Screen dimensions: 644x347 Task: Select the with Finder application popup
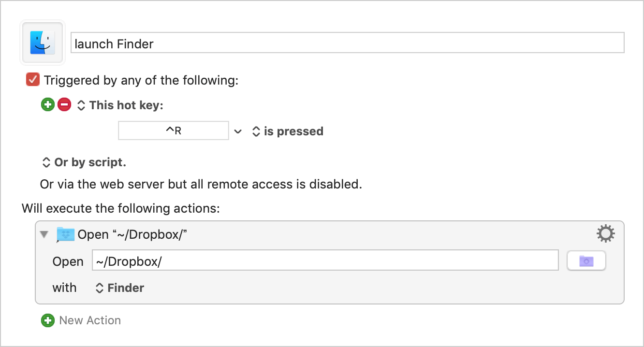(119, 288)
